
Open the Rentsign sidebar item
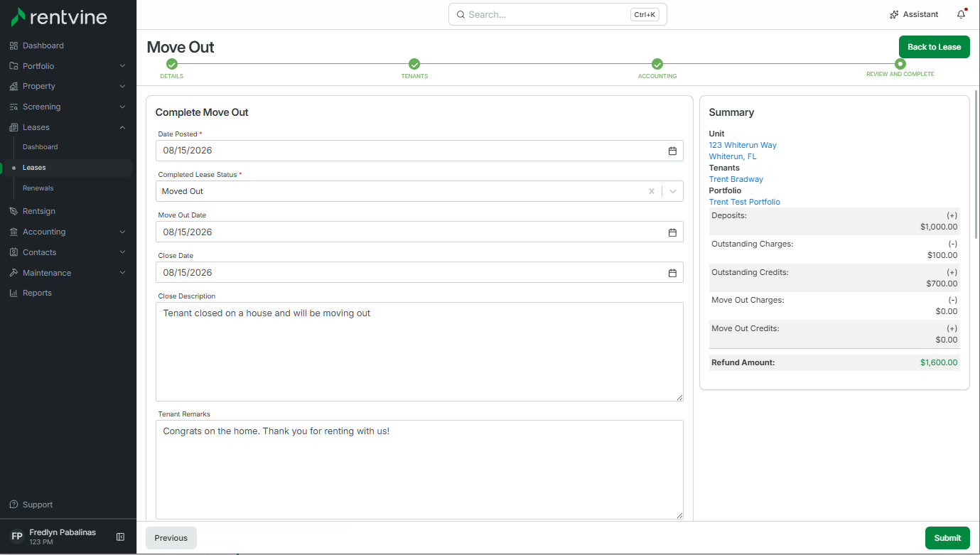click(x=39, y=211)
